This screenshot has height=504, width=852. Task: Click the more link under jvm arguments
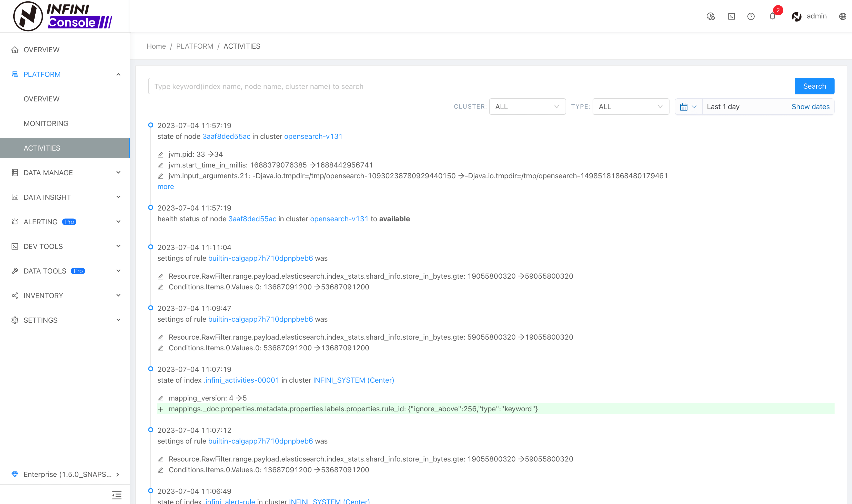tap(166, 187)
